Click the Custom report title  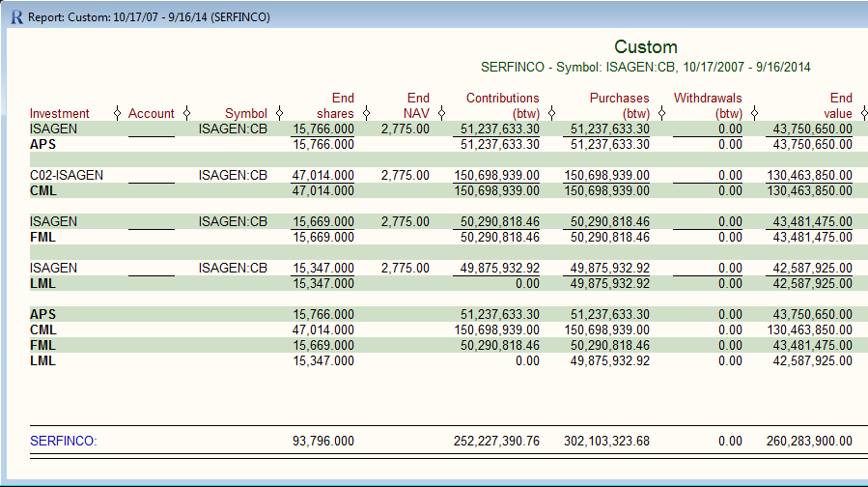click(x=646, y=46)
